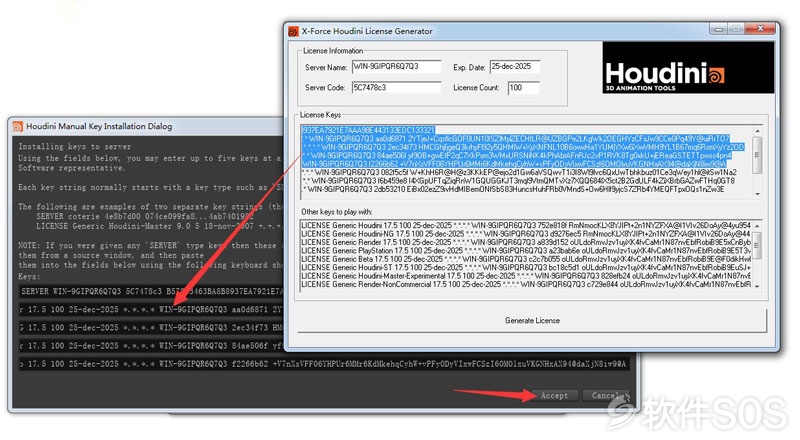Select 'LICENSE Generic Render 17.5' row

(x=526, y=242)
